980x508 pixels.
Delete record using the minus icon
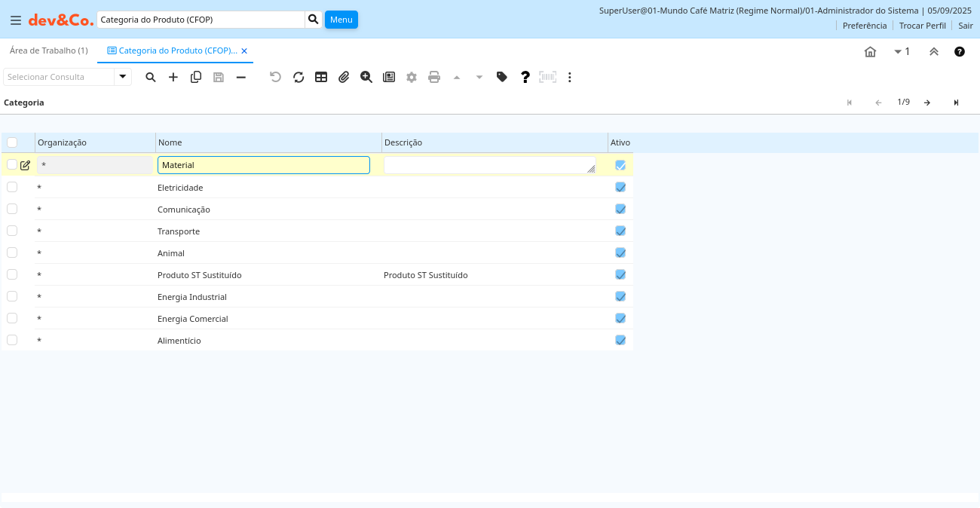click(x=241, y=77)
